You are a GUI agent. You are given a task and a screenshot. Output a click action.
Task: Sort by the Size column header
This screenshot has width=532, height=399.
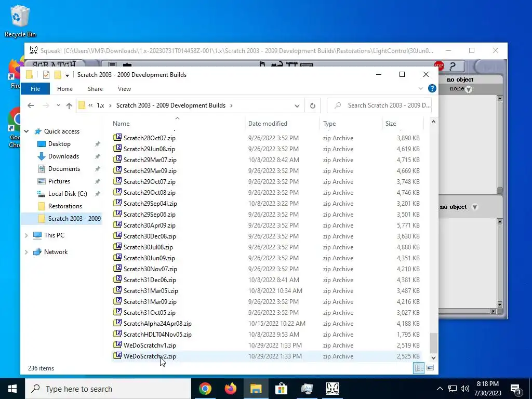coord(403,124)
